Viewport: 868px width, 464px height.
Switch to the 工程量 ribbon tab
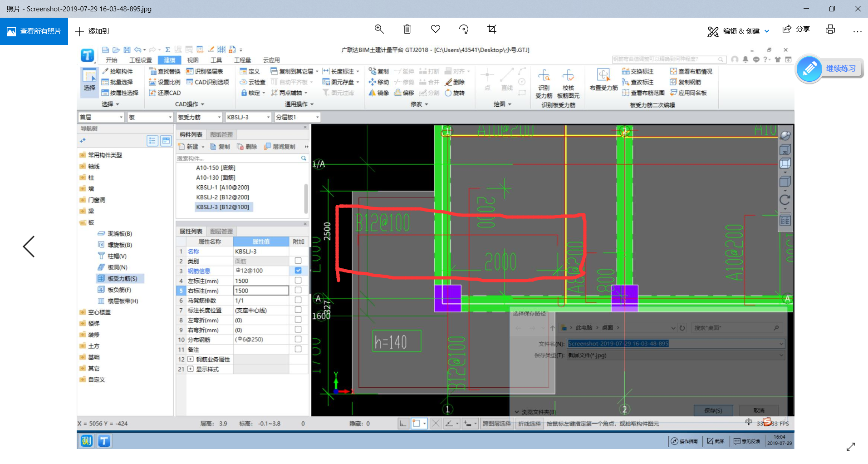click(242, 60)
